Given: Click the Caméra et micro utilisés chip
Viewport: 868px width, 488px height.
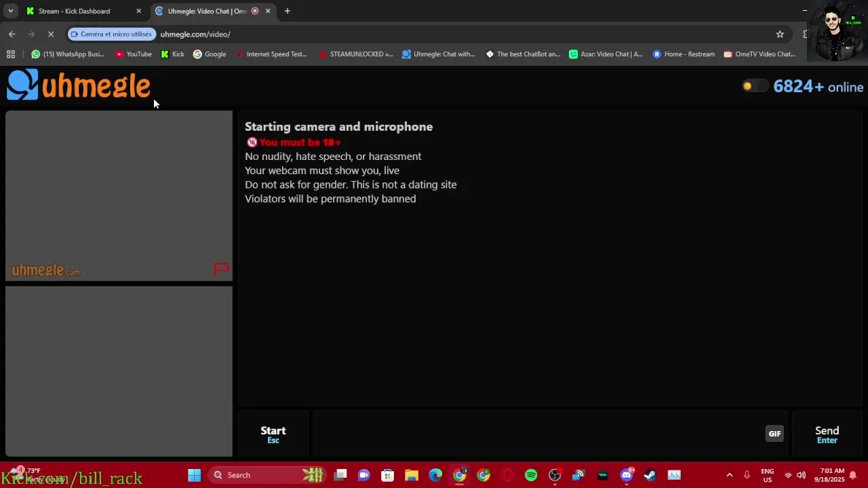Looking at the screenshot, I should 112,34.
